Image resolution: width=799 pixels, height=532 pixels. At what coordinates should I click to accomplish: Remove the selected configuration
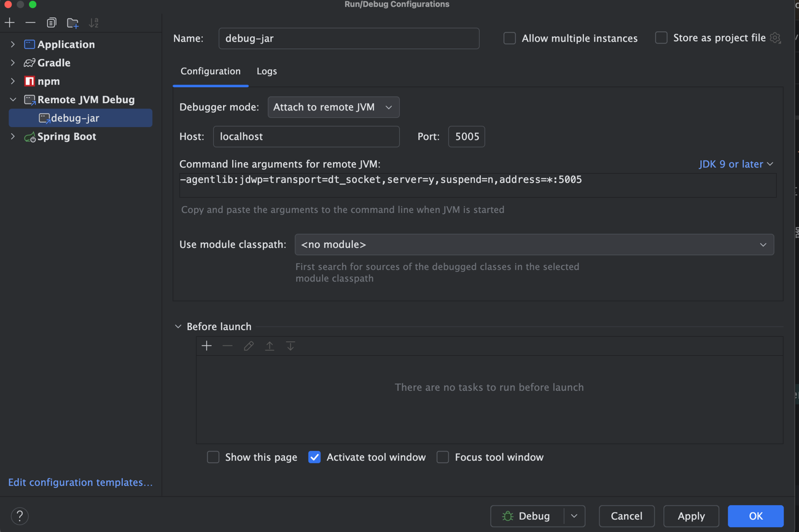(x=30, y=23)
